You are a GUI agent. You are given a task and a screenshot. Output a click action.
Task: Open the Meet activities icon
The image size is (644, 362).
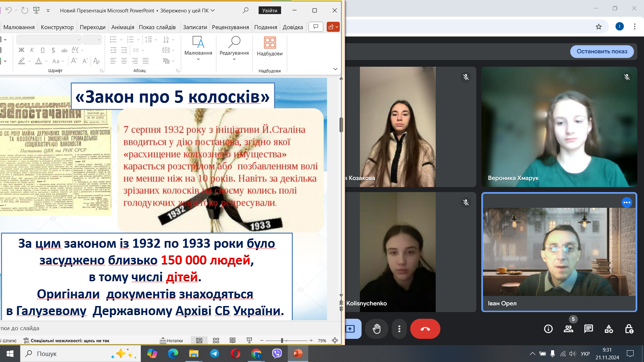point(608,329)
